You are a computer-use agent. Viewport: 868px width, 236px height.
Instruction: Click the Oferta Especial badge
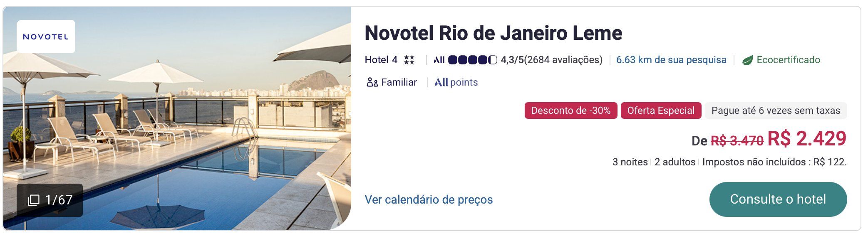tap(661, 111)
